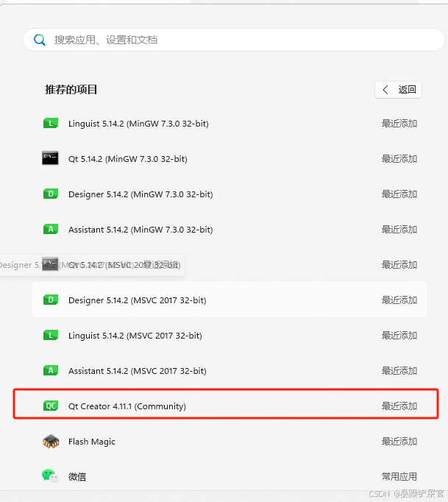The width and height of the screenshot is (448, 502).
Task: Click 最近添加 on Designer MSVC 2017 row
Action: 399,300
